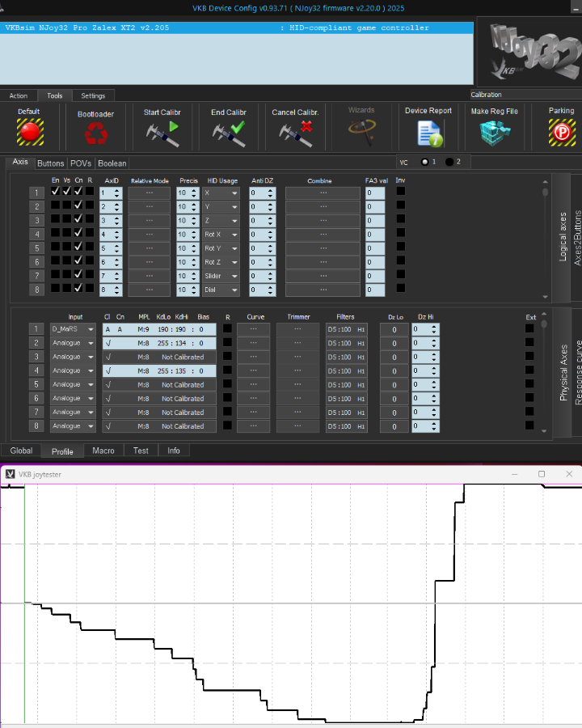Click Combine button for logical axis 2
Viewport: 582px width, 728px height.
coord(323,207)
